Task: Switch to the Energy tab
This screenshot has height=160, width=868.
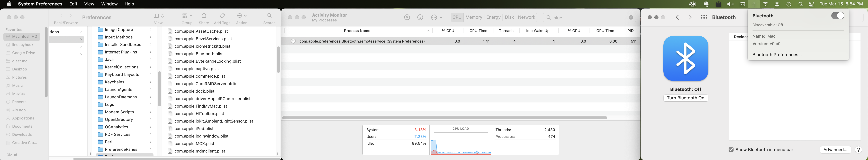Action: click(x=493, y=17)
